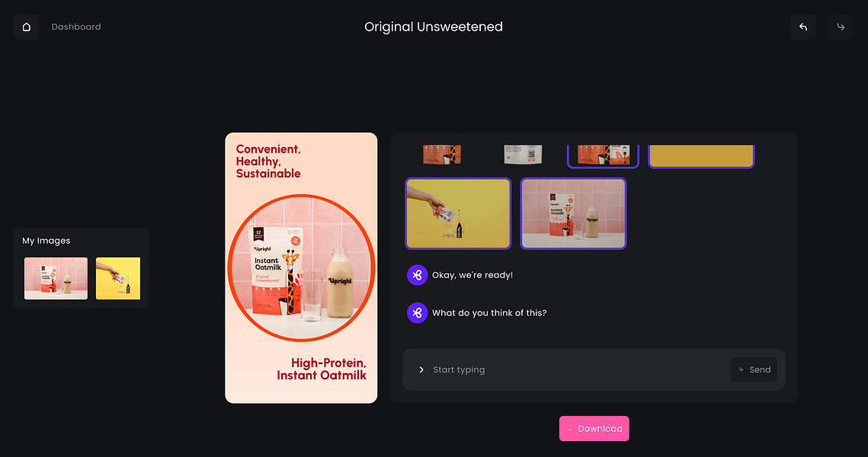Open the Dashboard link
Screen dimensions: 868x457
pos(76,27)
